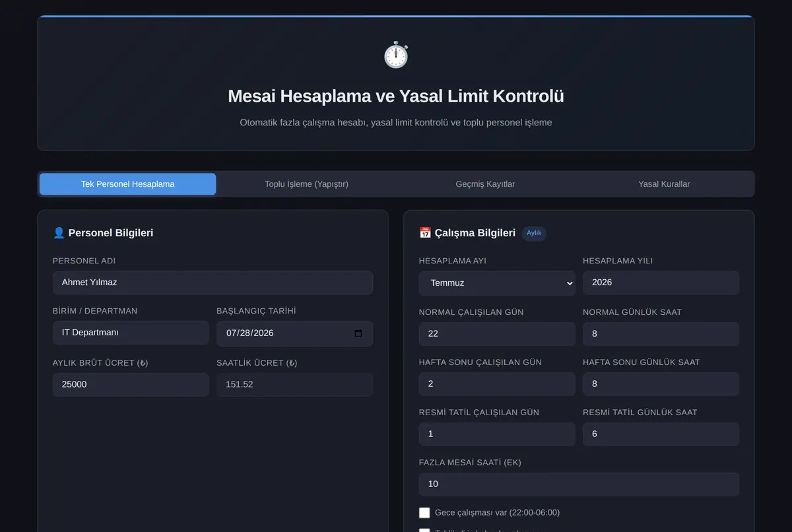Select the Tek Personel Hesaplama tab
792x532 pixels.
coord(127,184)
